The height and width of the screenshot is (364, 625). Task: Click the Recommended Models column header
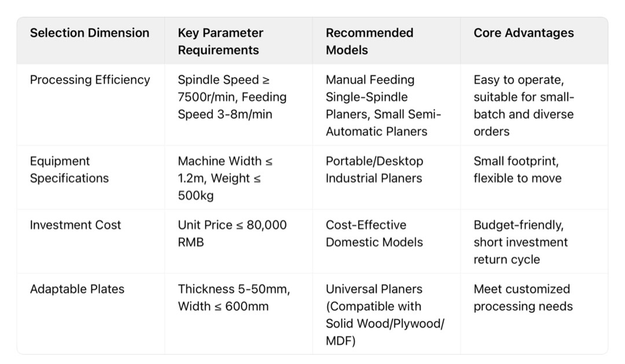[369, 41]
